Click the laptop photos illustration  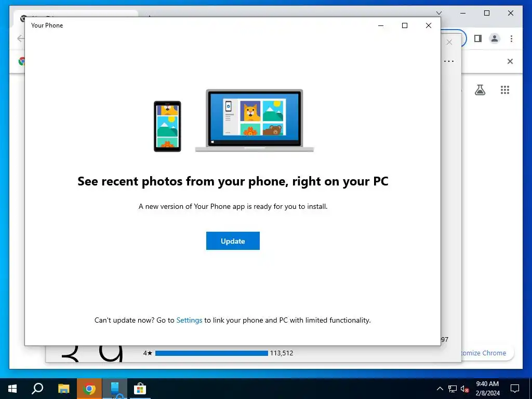(255, 121)
